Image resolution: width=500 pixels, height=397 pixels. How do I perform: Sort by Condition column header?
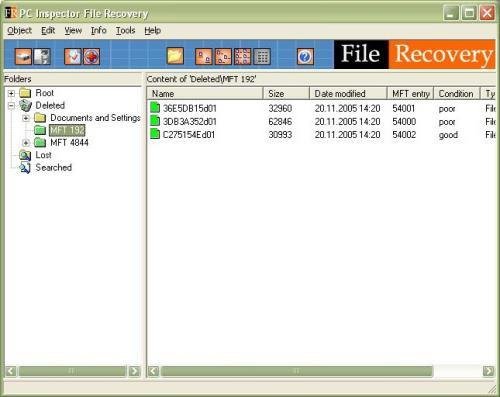click(457, 94)
